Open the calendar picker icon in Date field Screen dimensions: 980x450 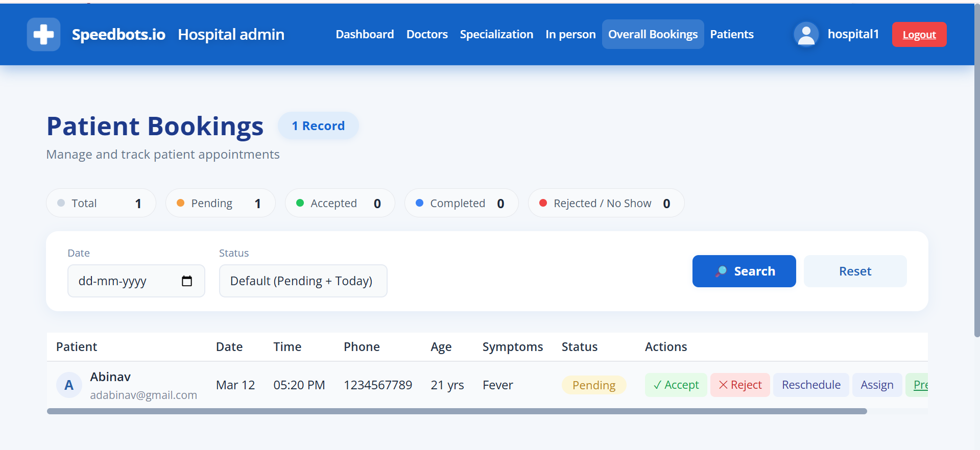pyautogui.click(x=187, y=281)
